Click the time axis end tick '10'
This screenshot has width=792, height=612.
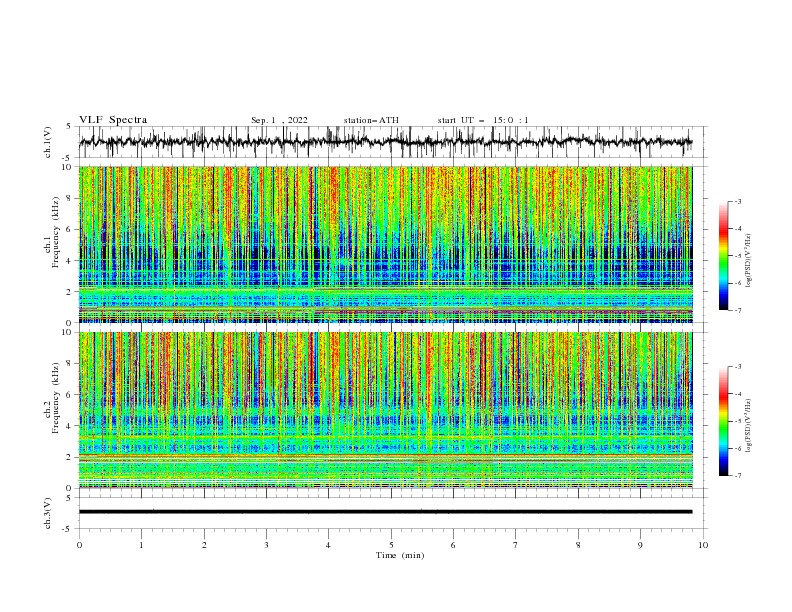[703, 545]
